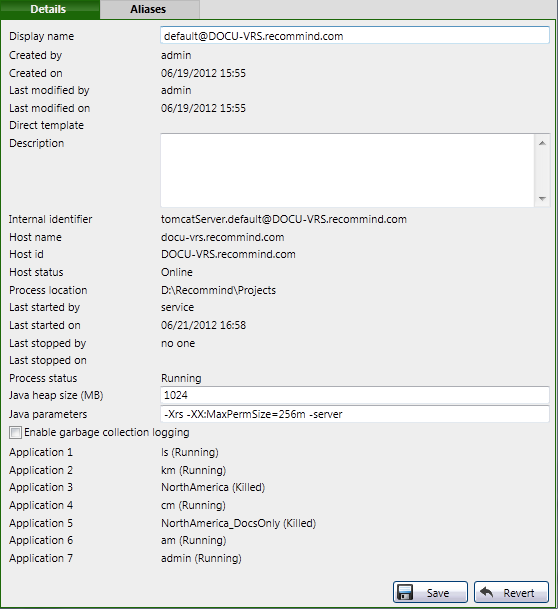Click the 'Application 3' label
Viewport: 558px width, 609px height.
pyautogui.click(x=41, y=487)
